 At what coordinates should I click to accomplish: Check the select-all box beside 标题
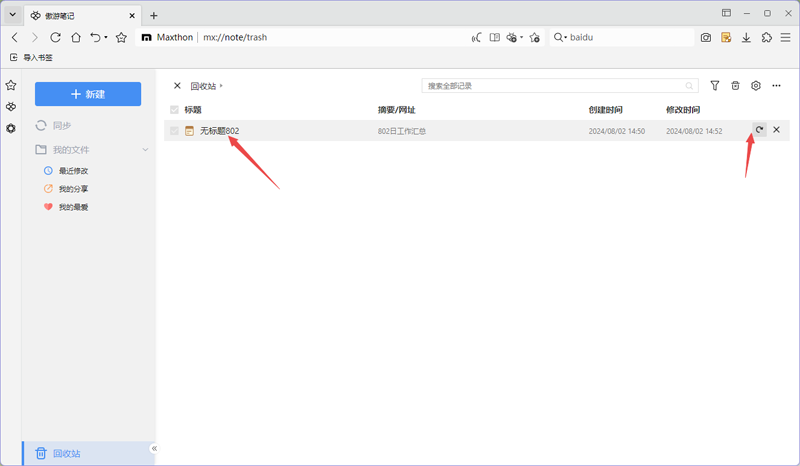[x=175, y=109]
